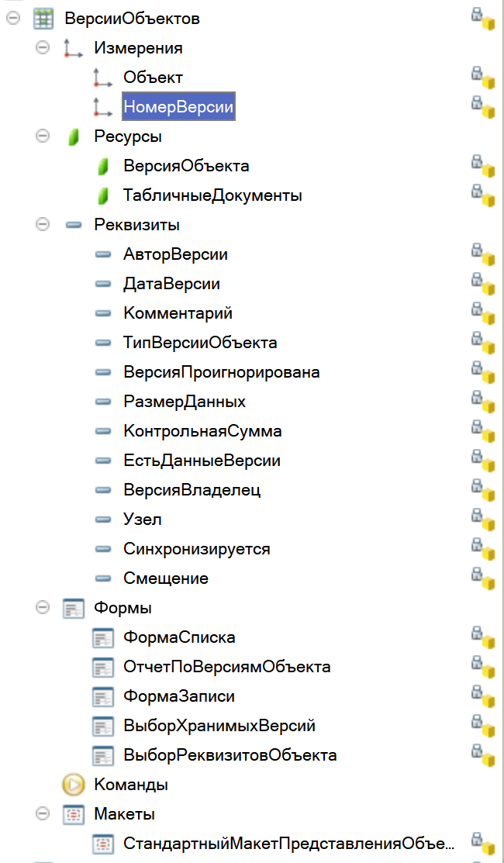Image resolution: width=504 pixels, height=863 pixels.
Task: Collapse the ВерсииОбъектов root node
Action: tap(12, 19)
